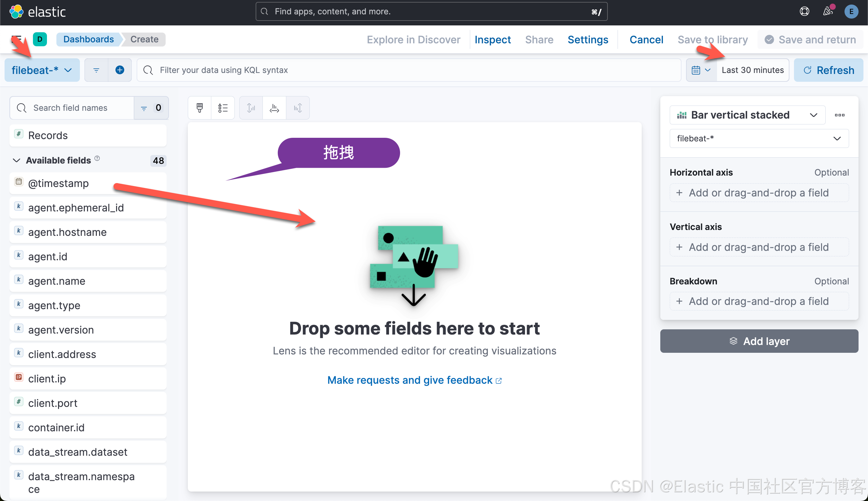Image resolution: width=868 pixels, height=501 pixels.
Task: Open the Share menu
Action: (x=539, y=39)
